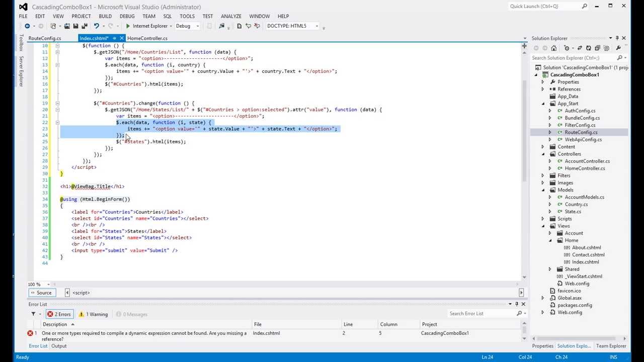Click Pending Changes Filter clock icon
This screenshot has height=362, width=644.
coord(567,48)
